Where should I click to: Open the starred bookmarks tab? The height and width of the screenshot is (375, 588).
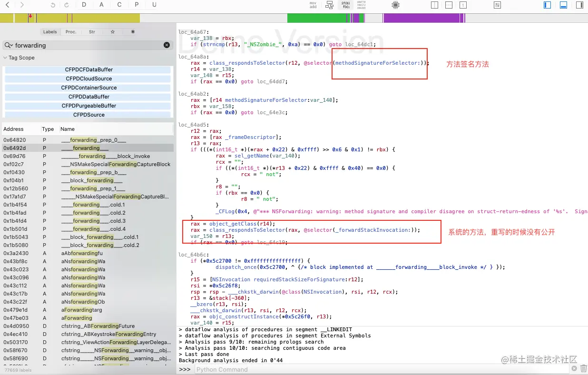pyautogui.click(x=113, y=32)
